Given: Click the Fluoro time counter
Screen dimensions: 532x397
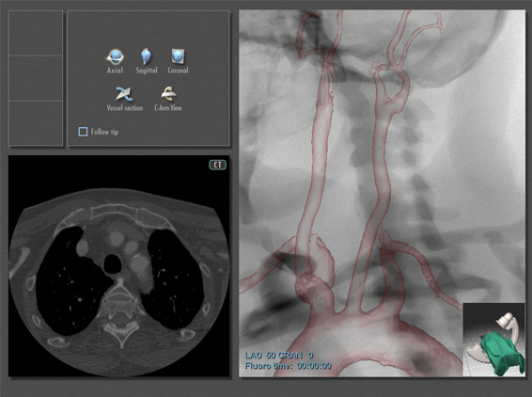Looking at the screenshot, I should 288,366.
